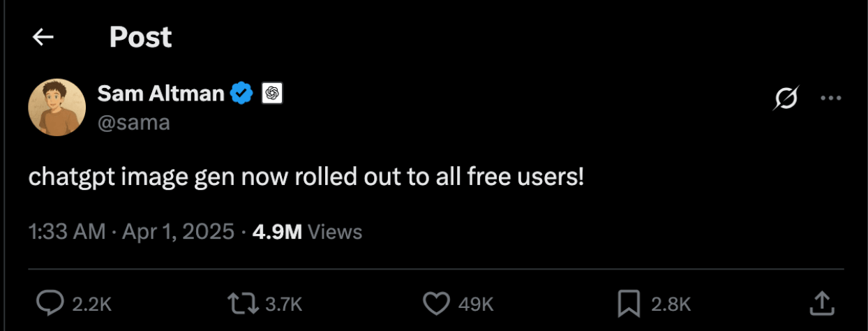Click the Sam Altman profile avatar
The height and width of the screenshot is (331, 868).
point(57,107)
